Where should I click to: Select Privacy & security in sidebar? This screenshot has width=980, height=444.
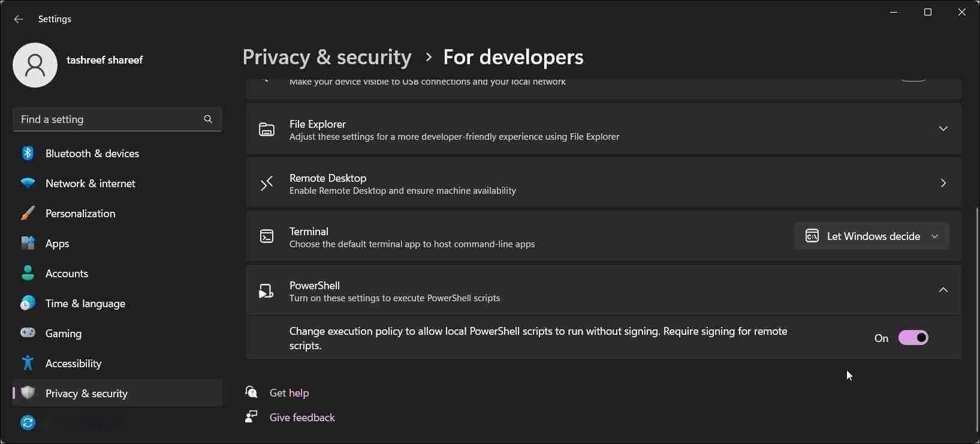pyautogui.click(x=117, y=393)
